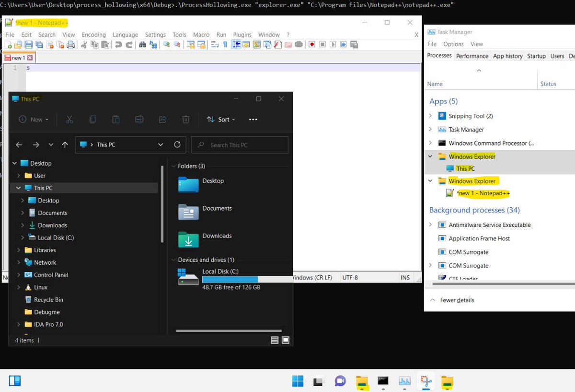Click the Save Recorded Macro icon
The height and width of the screenshot is (392, 575).
tap(354, 45)
